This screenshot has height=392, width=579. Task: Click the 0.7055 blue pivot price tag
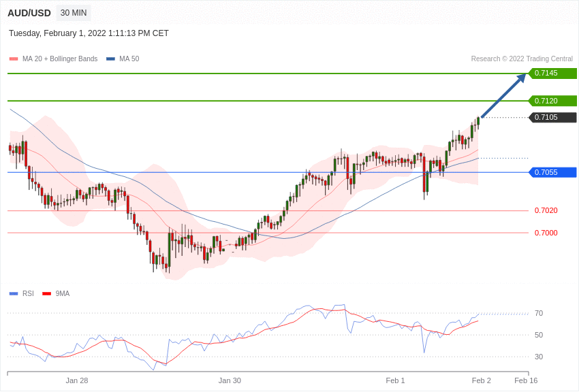click(553, 172)
